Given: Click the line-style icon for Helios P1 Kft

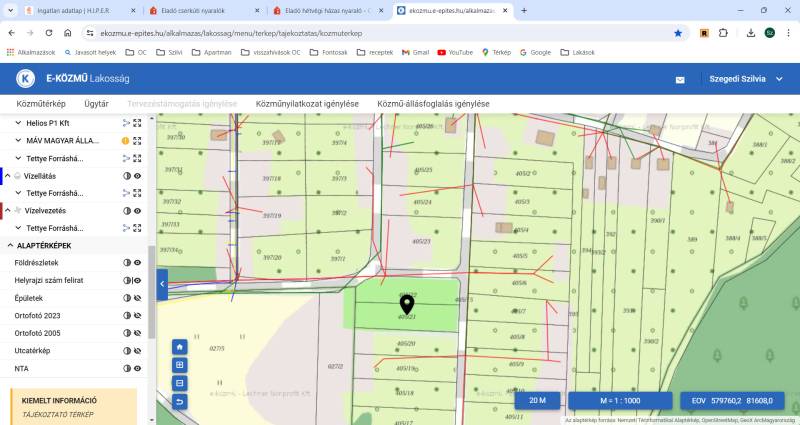Looking at the screenshot, I should click(x=126, y=123).
